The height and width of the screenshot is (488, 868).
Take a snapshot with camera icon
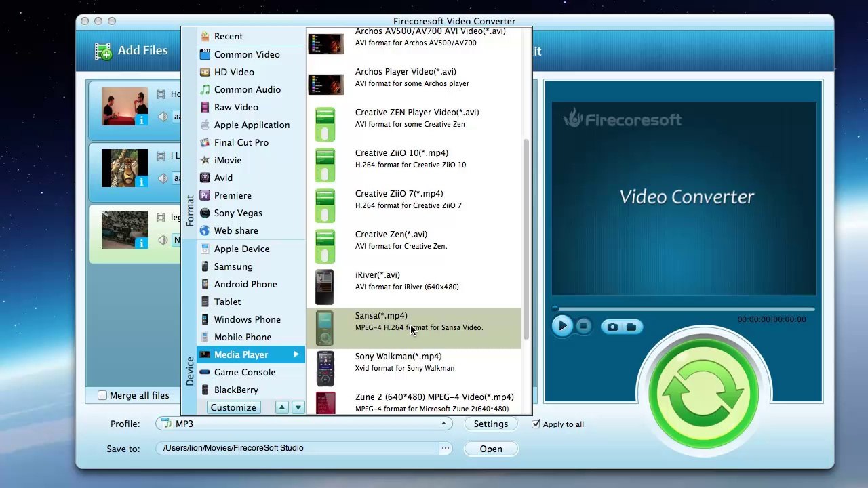(612, 327)
